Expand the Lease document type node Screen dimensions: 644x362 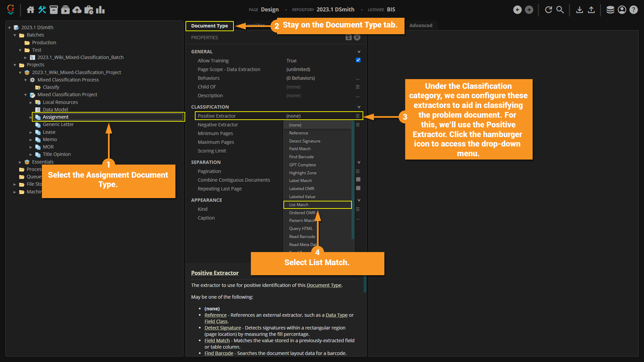point(31,132)
